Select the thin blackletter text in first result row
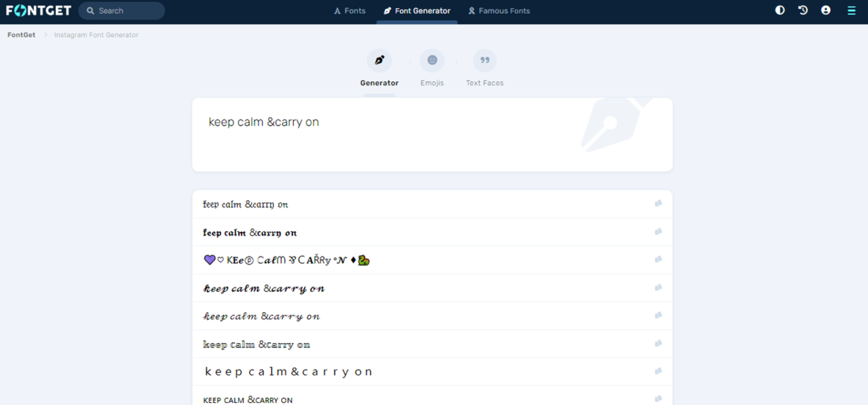This screenshot has width=868, height=405. (245, 204)
